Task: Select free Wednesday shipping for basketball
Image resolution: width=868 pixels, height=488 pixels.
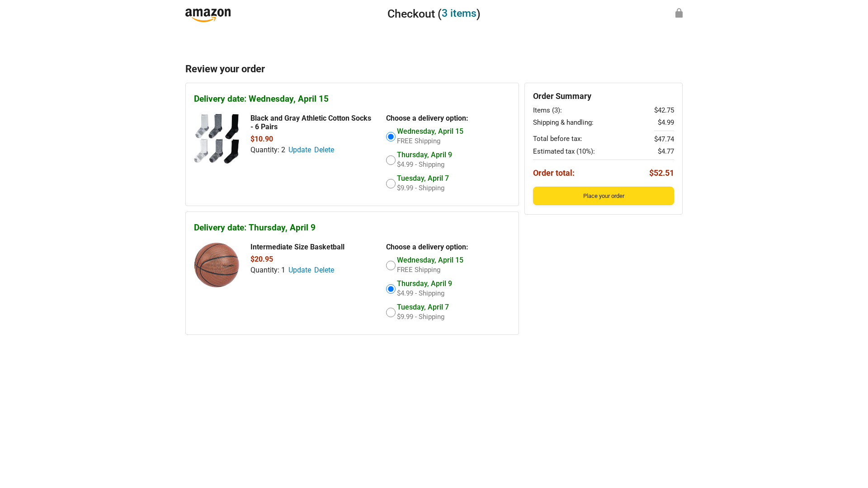Action: click(391, 266)
